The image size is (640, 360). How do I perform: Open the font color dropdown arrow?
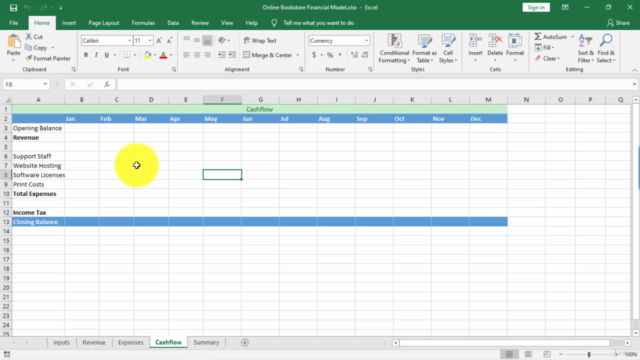(171, 55)
